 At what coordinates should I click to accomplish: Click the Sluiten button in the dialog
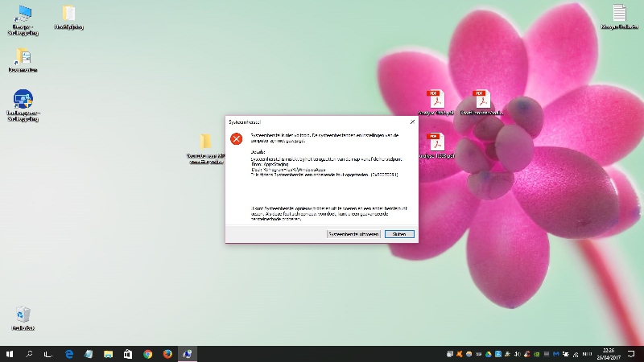click(x=399, y=234)
